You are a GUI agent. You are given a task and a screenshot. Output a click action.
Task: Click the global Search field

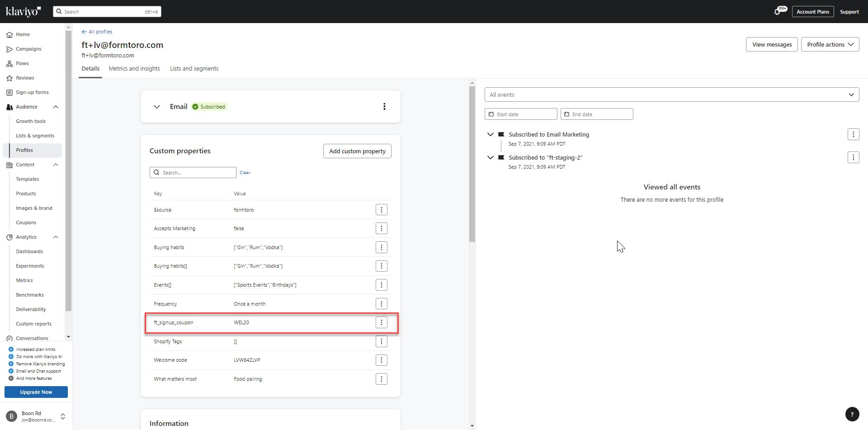pyautogui.click(x=107, y=11)
